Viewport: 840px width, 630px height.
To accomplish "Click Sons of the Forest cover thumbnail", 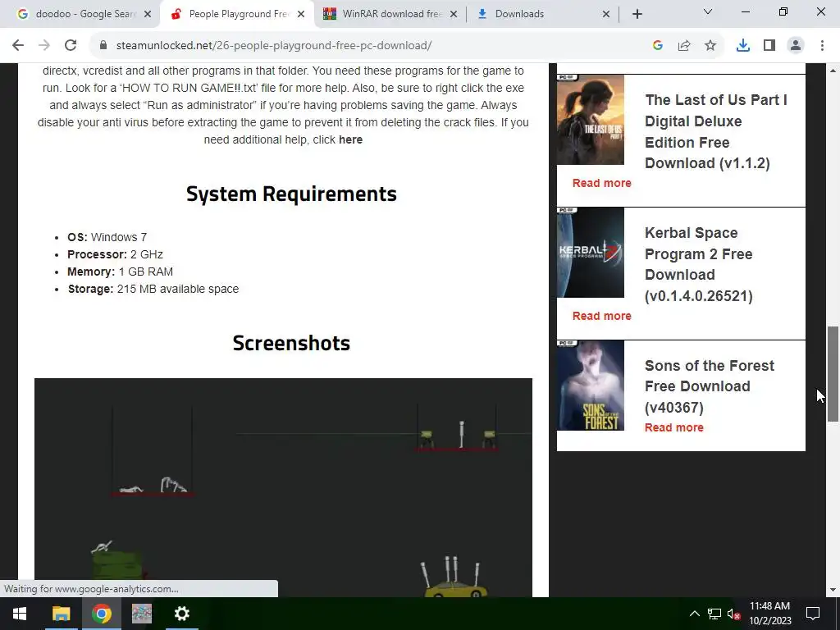I will pos(591,386).
